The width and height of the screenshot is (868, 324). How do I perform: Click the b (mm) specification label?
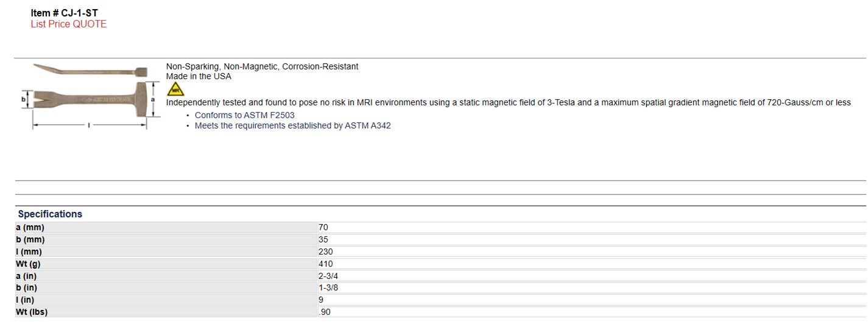click(x=30, y=239)
